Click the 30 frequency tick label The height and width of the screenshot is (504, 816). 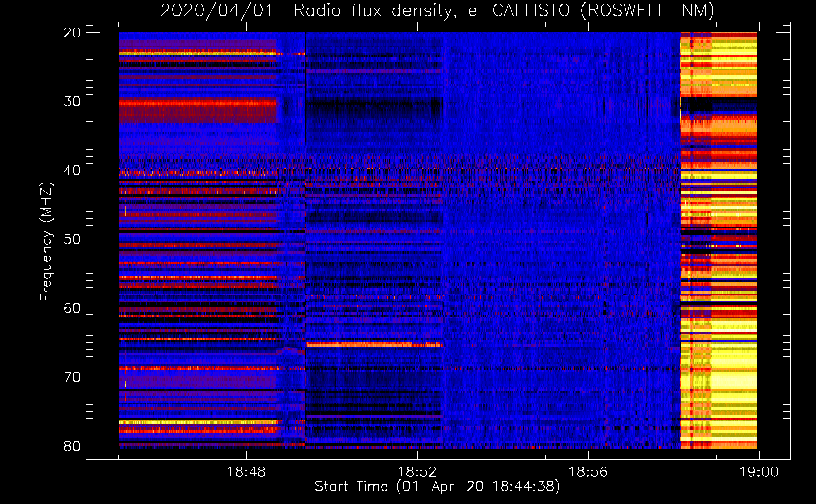pyautogui.click(x=72, y=101)
